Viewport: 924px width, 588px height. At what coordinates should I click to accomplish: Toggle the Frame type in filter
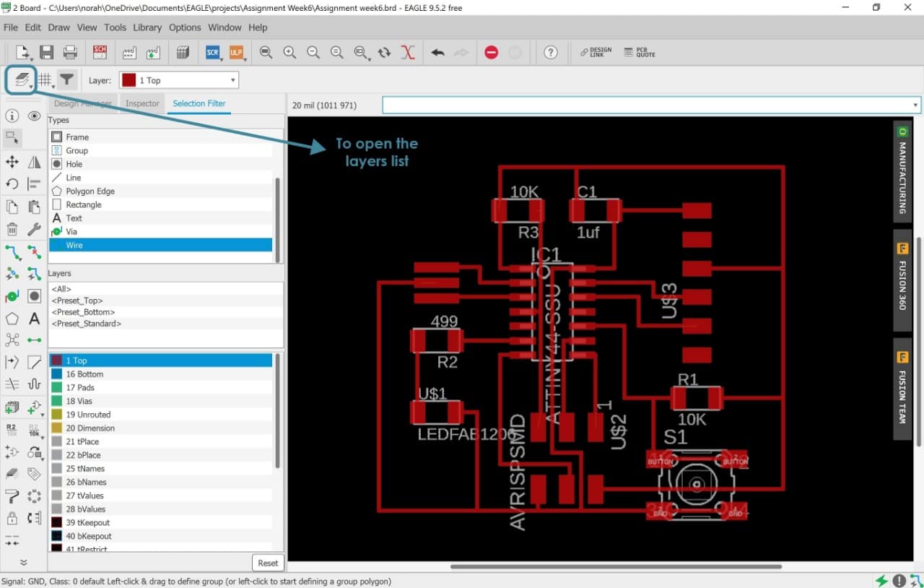coord(160,137)
